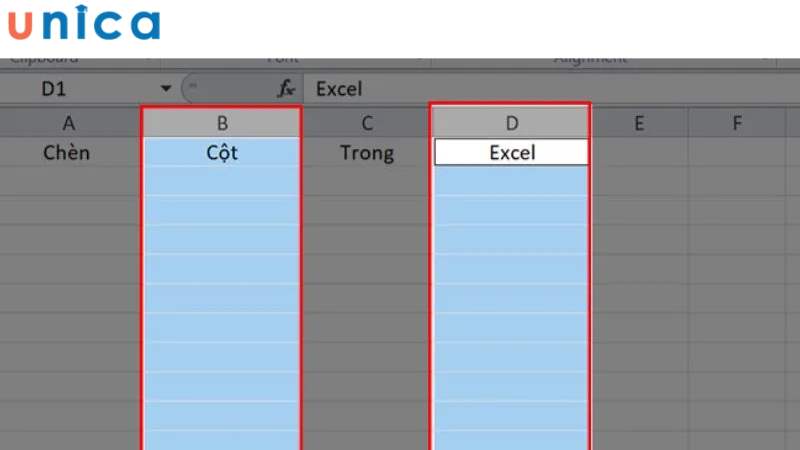Viewport: 800px width, 450px height.
Task: Click empty cell E1
Action: [638, 153]
